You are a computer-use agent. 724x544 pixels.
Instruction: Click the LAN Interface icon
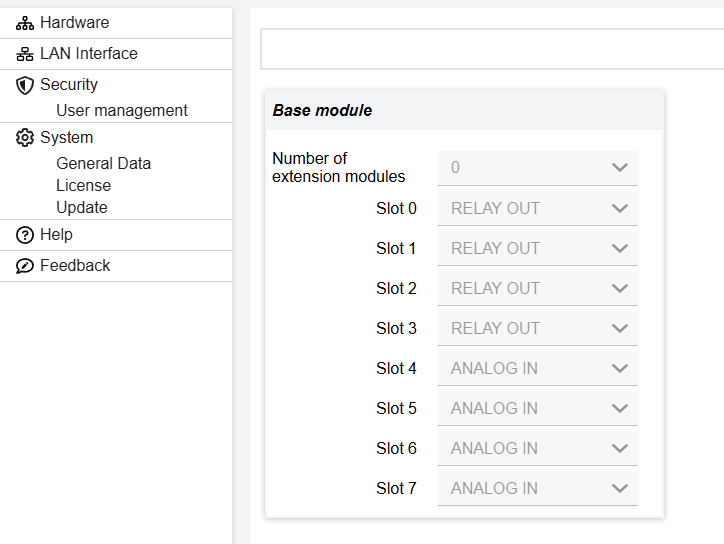[x=25, y=54]
